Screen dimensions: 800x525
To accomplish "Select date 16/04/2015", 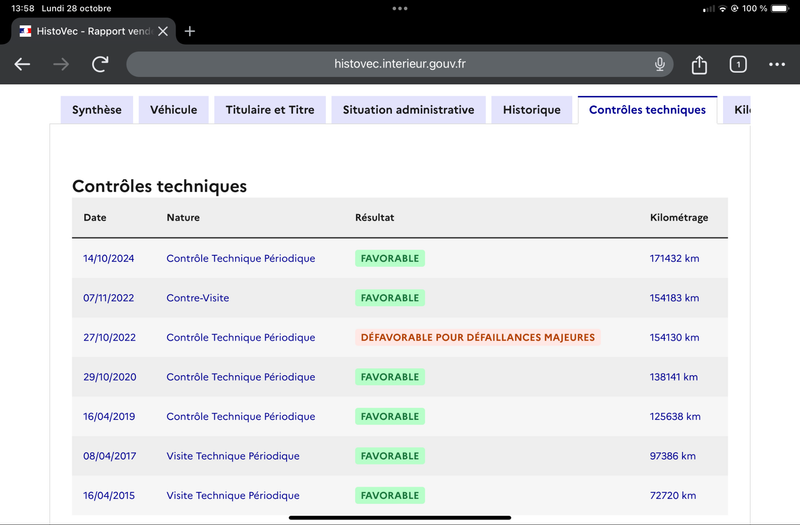I will pyautogui.click(x=109, y=495).
